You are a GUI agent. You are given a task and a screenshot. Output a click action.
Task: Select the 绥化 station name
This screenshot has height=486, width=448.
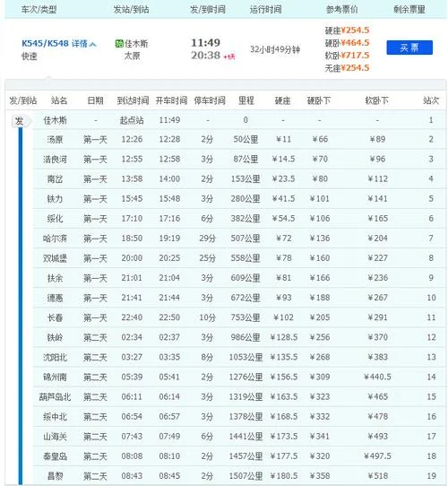[55, 219]
